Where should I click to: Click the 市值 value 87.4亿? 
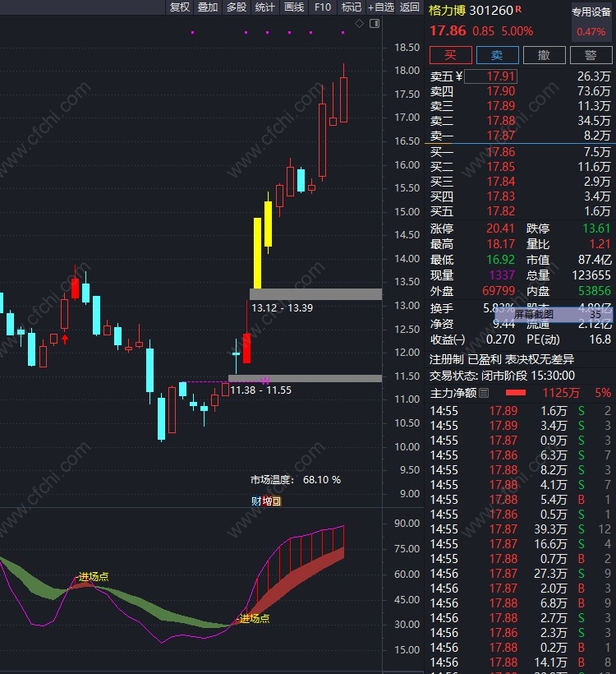pos(595,260)
